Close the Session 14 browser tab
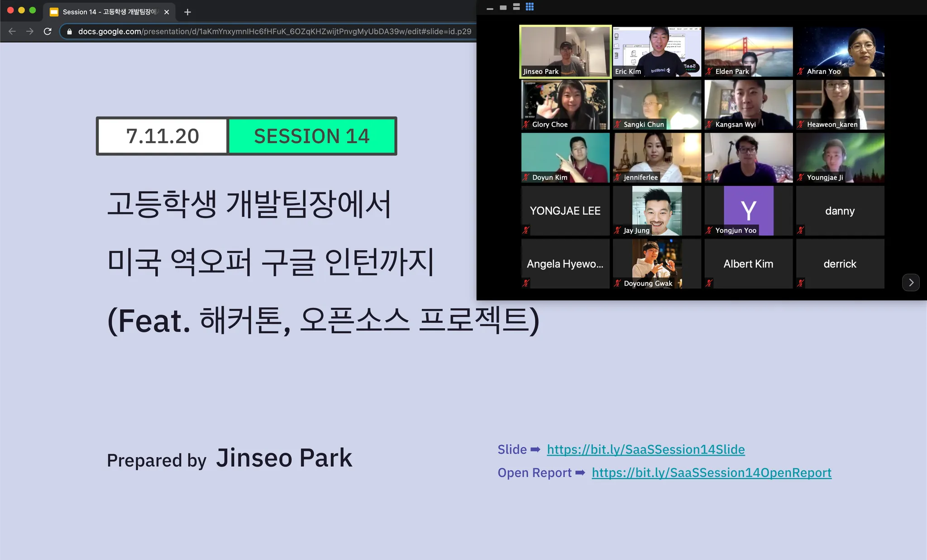The height and width of the screenshot is (560, 927). click(167, 12)
